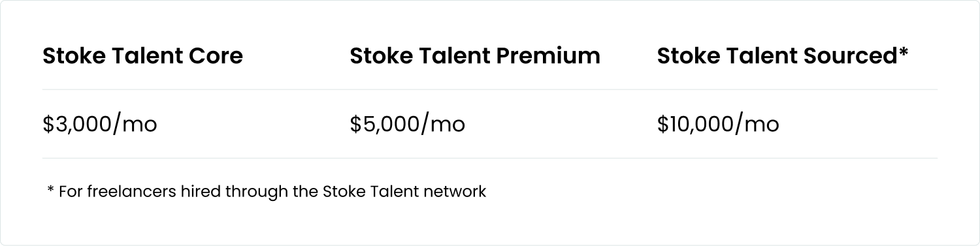The width and height of the screenshot is (980, 246).
Task: Select the "Stoke Talent Premium" plan heading
Action: click(x=475, y=56)
